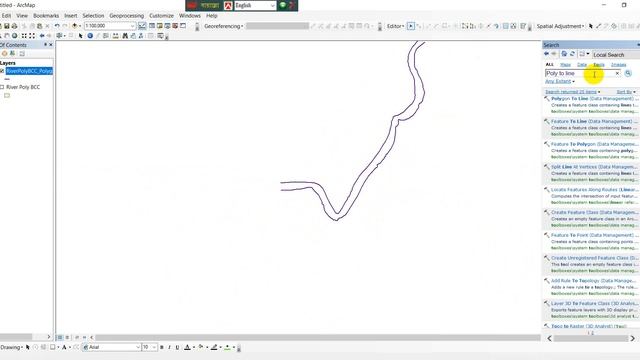Open the Customize menu
This screenshot has height=360, width=640.
pos(161,16)
